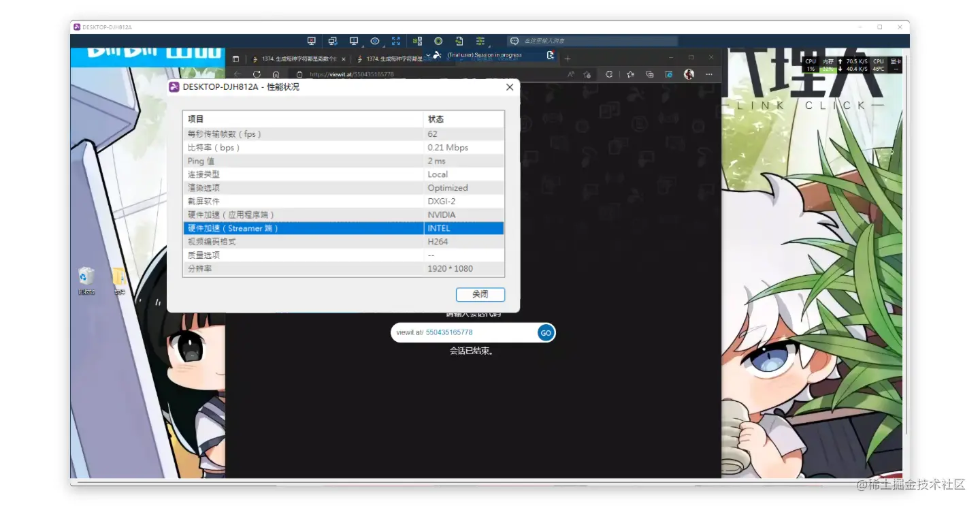Close the 性能状况 dialog with its X
The image size is (980, 506).
[510, 87]
